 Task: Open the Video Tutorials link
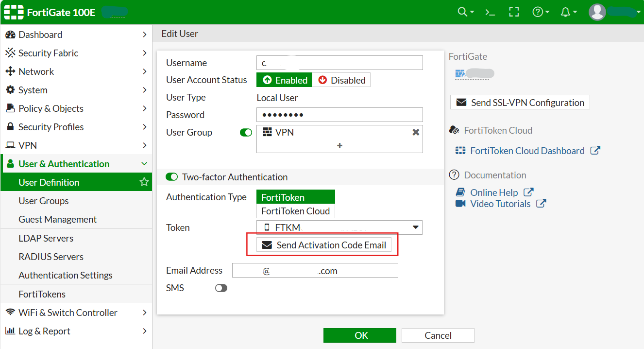[500, 204]
